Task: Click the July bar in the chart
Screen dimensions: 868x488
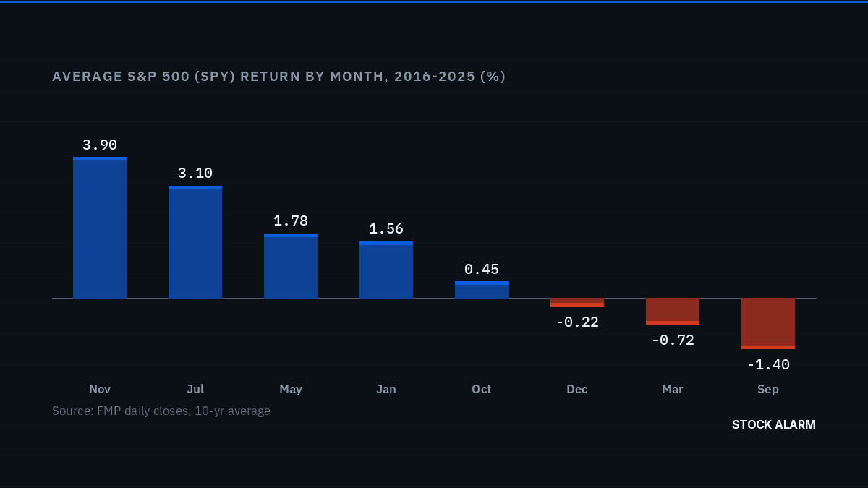Action: click(x=195, y=242)
